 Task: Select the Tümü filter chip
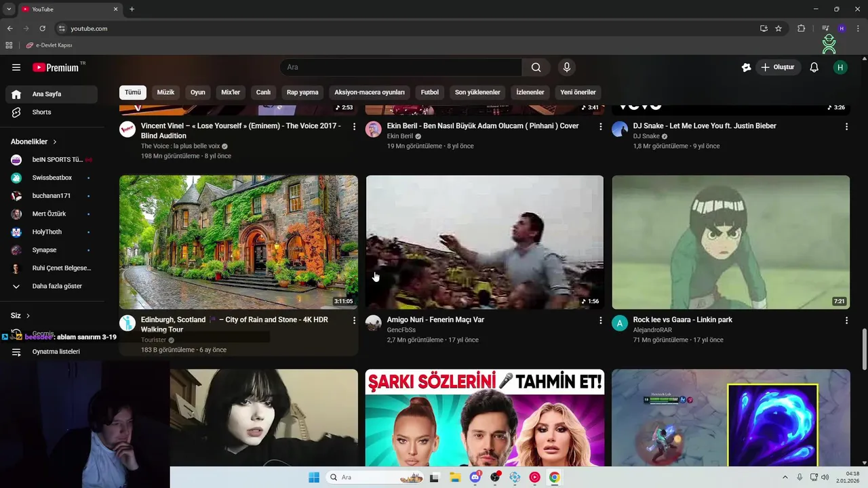click(133, 92)
